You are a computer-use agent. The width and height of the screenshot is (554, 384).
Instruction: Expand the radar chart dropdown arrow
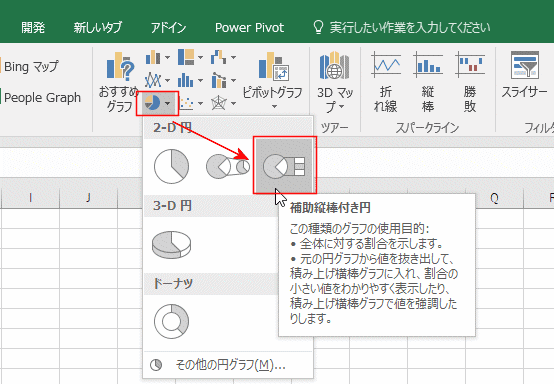(233, 104)
